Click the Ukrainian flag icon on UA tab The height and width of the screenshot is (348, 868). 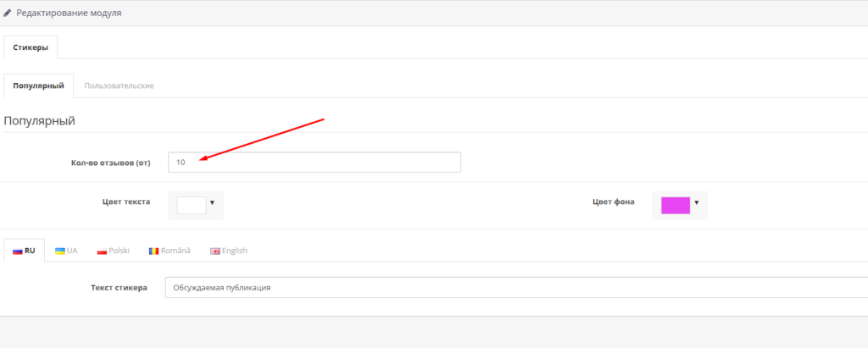60,251
